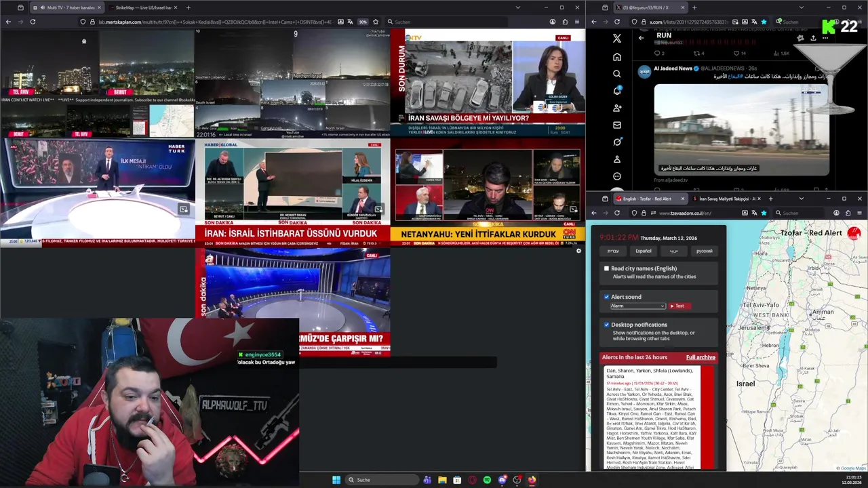Switch Tzofar language to русский
Screen dimensions: 868x488
705,251
